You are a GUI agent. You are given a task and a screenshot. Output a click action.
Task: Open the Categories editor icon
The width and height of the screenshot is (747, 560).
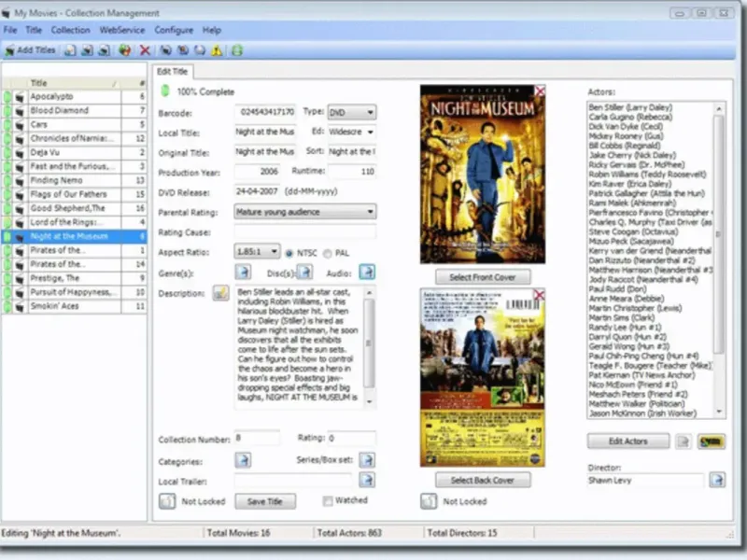[243, 460]
